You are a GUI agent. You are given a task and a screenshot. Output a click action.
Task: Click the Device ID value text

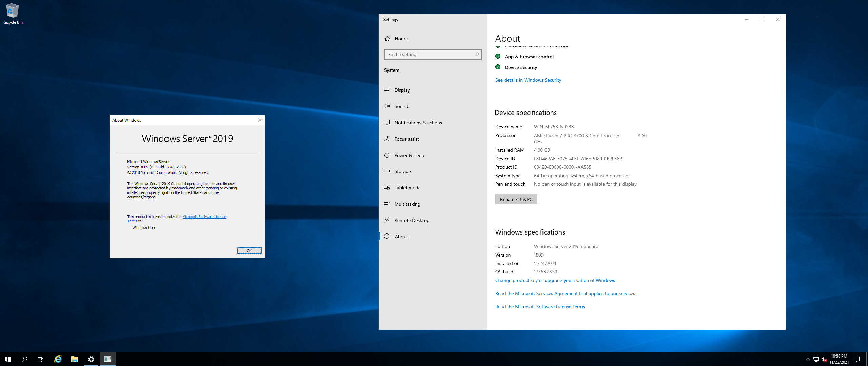[578, 159]
